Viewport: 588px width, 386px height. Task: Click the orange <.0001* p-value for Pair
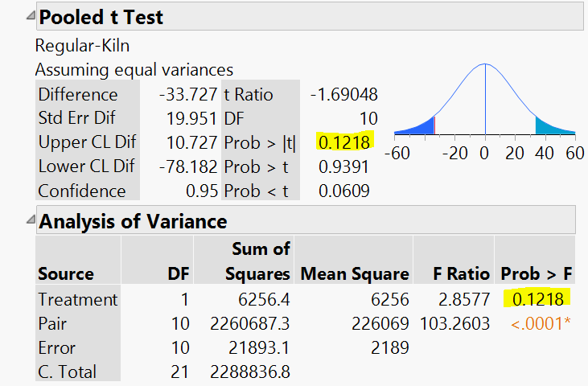point(542,324)
